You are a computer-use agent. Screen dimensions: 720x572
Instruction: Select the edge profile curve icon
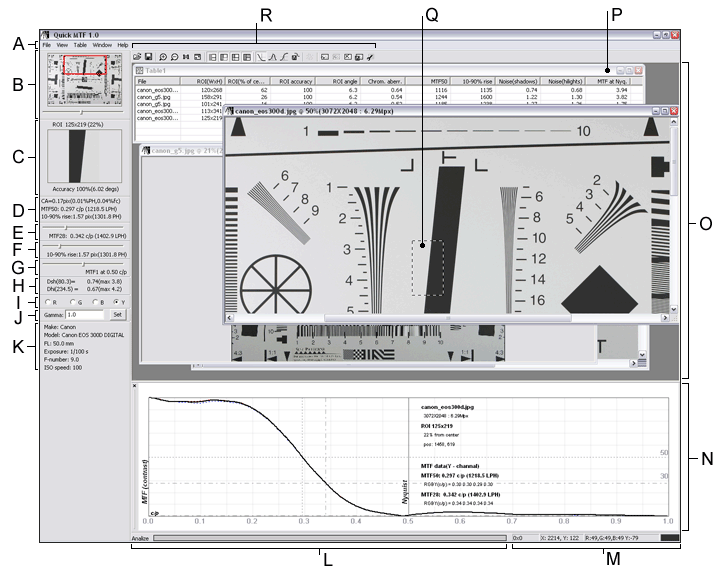pos(261,57)
